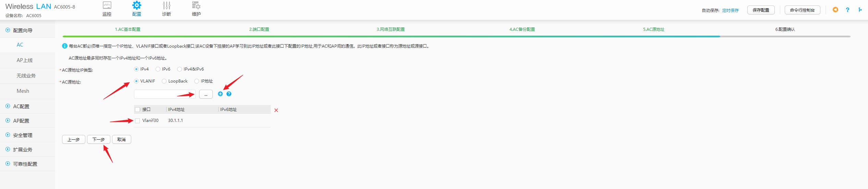Collapse the 配置向导 sidebar section
The image size is (868, 189).
[x=23, y=30]
